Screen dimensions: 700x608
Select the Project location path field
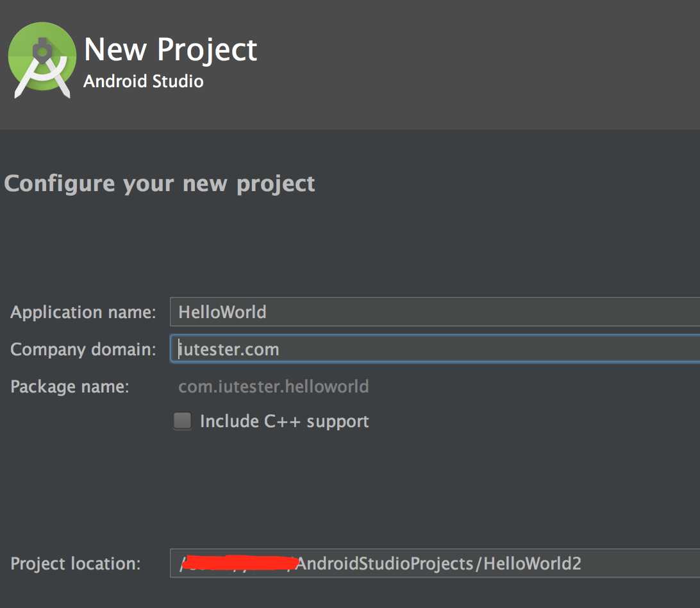pyautogui.click(x=435, y=563)
